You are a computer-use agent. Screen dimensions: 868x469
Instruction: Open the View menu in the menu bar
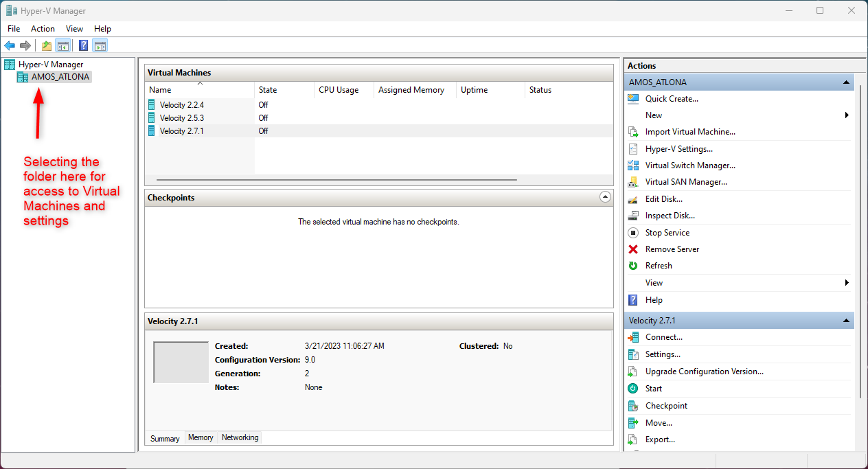click(x=74, y=29)
